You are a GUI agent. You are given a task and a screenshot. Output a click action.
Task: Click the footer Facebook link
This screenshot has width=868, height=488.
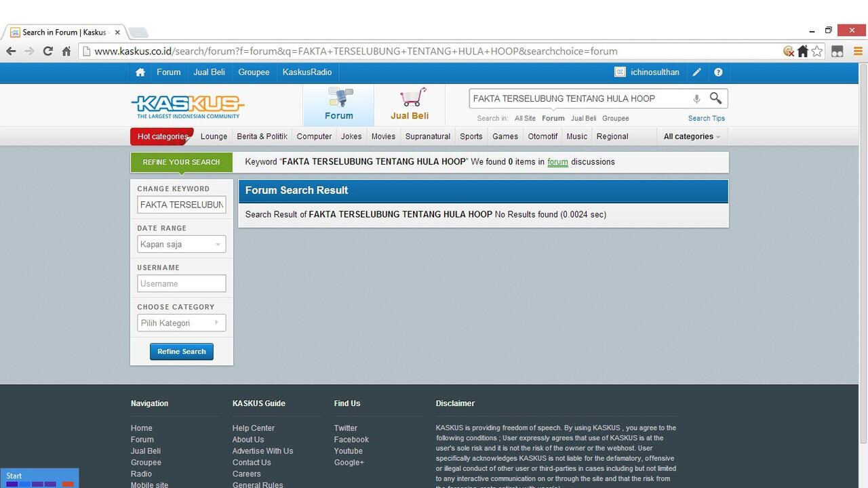click(351, 439)
